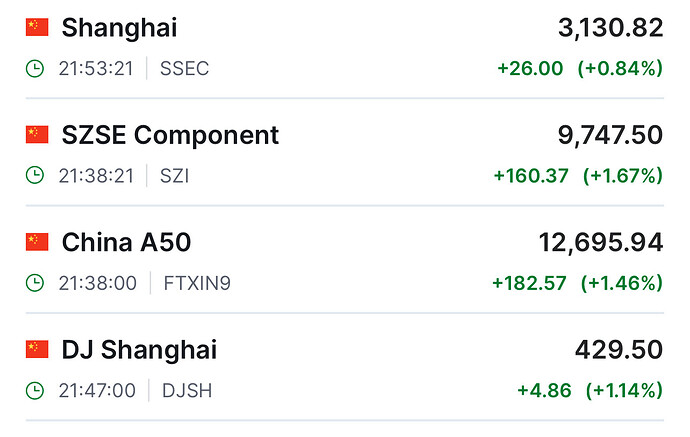Select the DJSH ticker symbol
Screen dimensions: 690x437
point(187,390)
